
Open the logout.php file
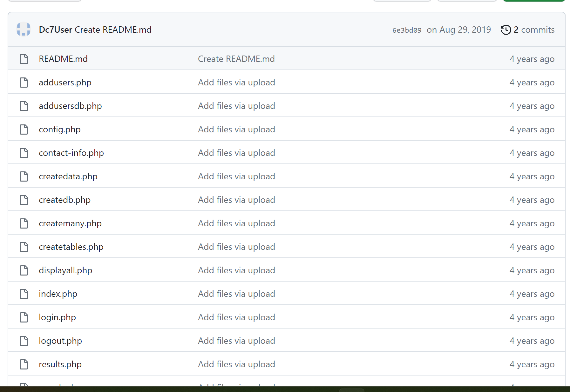pyautogui.click(x=60, y=341)
